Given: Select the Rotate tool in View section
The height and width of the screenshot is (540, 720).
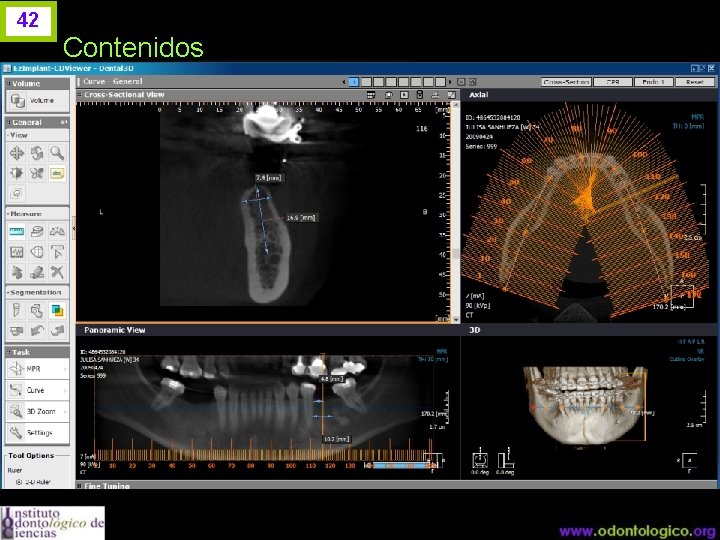Looking at the screenshot, I should coord(37,152).
